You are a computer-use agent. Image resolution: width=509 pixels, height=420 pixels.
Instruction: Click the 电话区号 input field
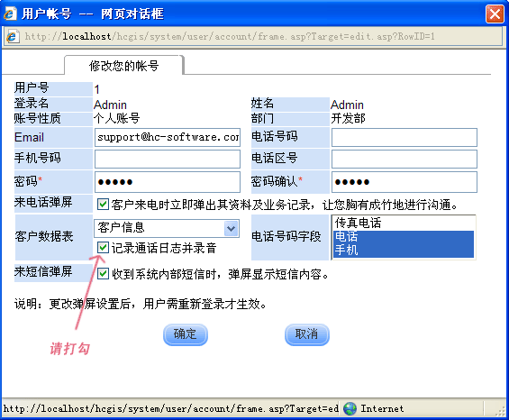[404, 159]
